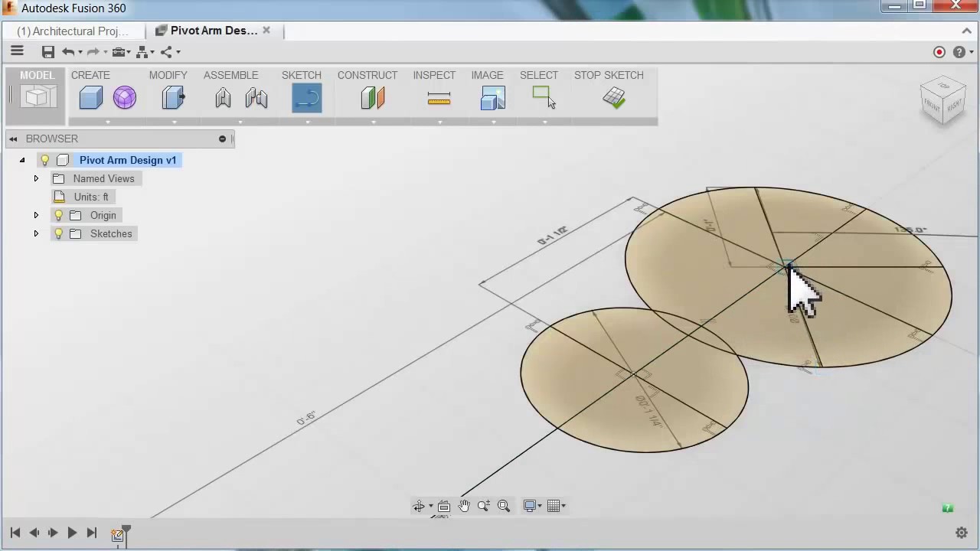The width and height of the screenshot is (980, 551).
Task: Use the Construct plane tool
Action: (x=373, y=97)
